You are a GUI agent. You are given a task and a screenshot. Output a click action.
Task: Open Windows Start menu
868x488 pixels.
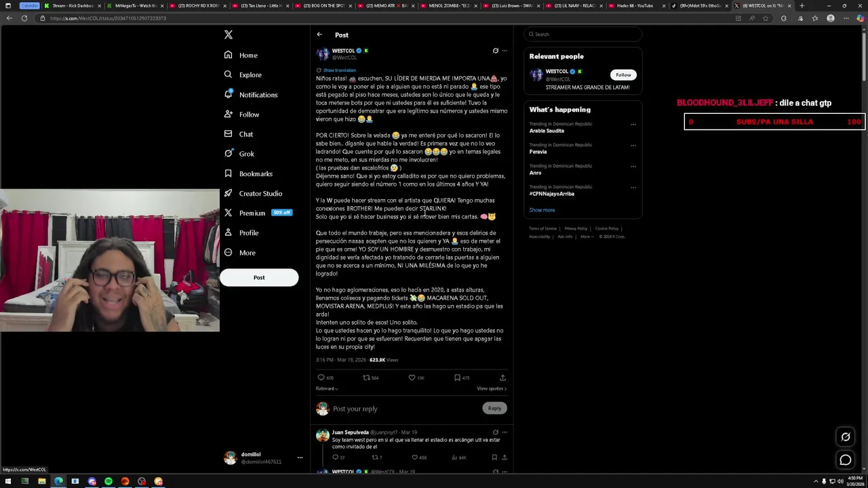(x=8, y=481)
